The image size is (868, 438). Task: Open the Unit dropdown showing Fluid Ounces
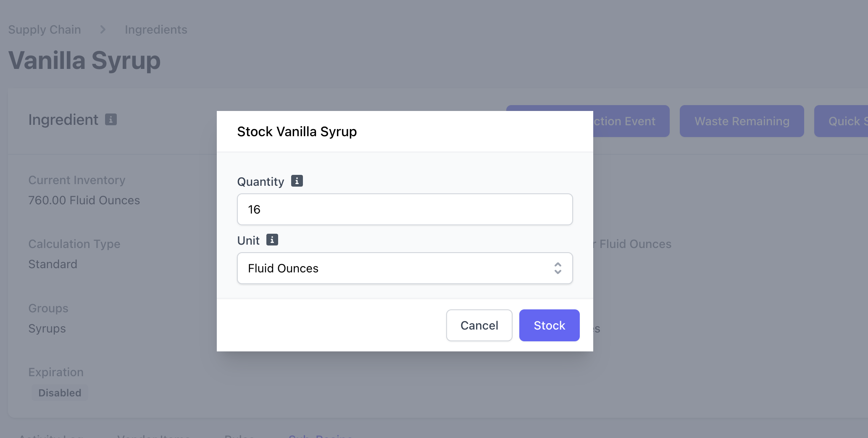(x=405, y=268)
